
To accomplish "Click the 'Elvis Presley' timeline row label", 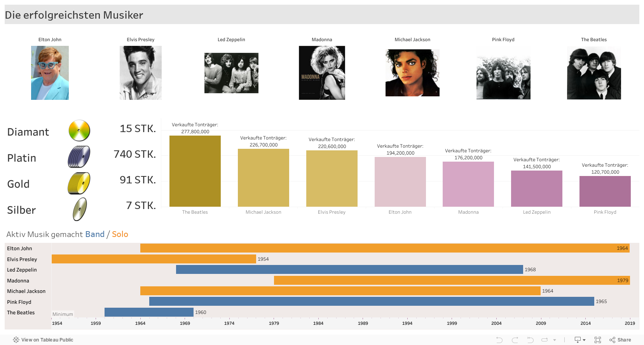I will coord(22,259).
